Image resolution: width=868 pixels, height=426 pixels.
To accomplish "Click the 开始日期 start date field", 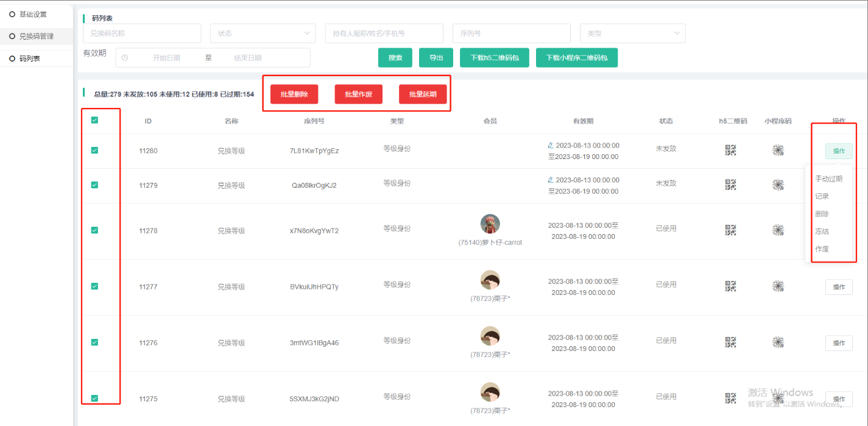I will [x=166, y=58].
